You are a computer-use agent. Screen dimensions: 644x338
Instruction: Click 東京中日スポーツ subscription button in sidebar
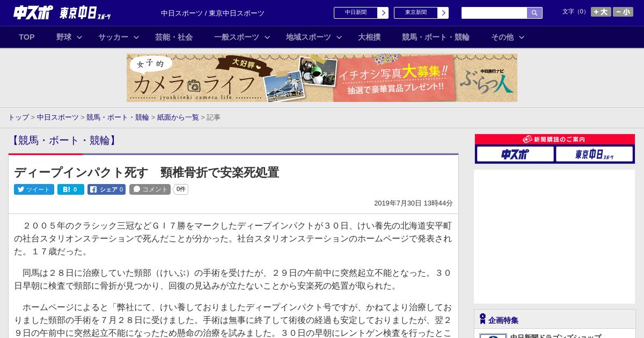[x=594, y=155]
